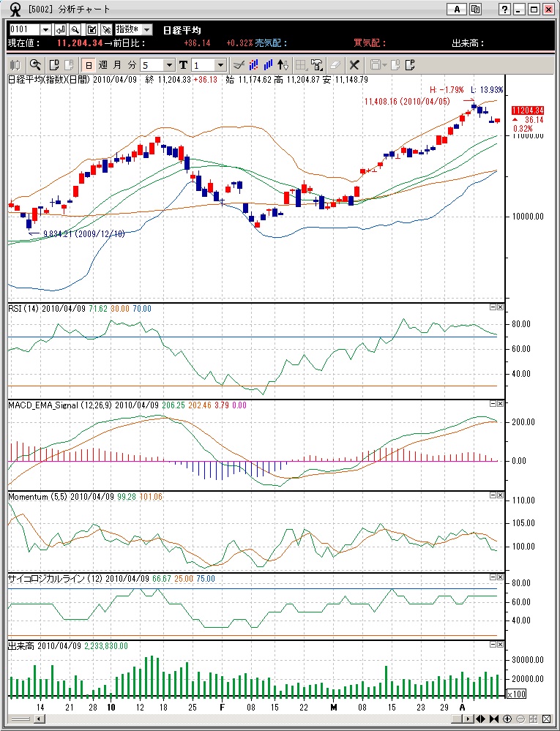Click the help question mark button
560x731 pixels.
(x=504, y=10)
